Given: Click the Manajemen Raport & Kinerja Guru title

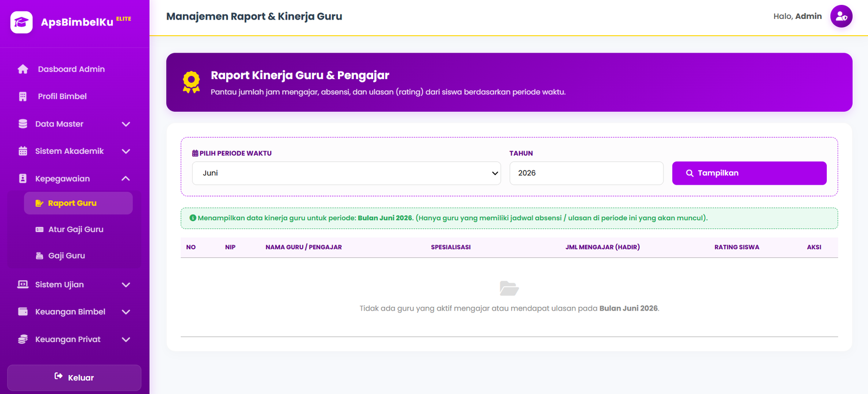Looking at the screenshot, I should pos(254,16).
